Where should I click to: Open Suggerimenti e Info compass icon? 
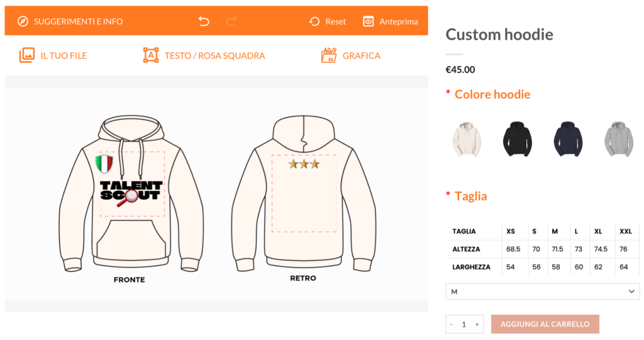tap(23, 21)
